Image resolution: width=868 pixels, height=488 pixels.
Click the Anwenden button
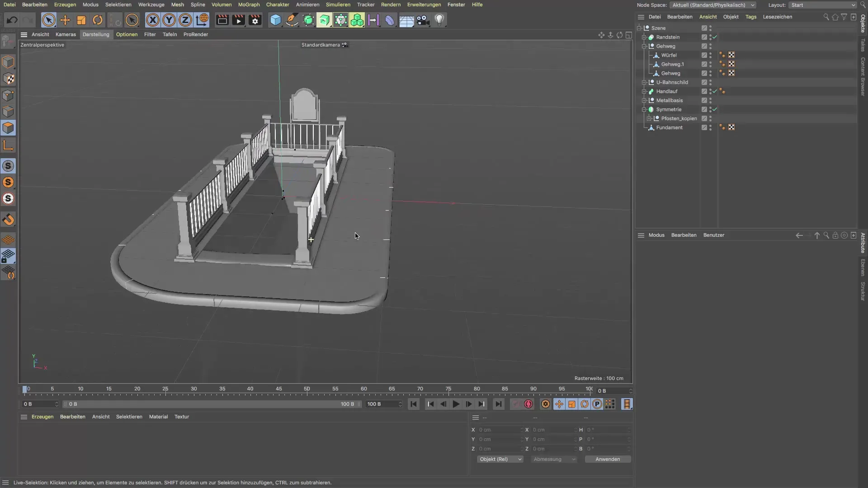point(608,460)
